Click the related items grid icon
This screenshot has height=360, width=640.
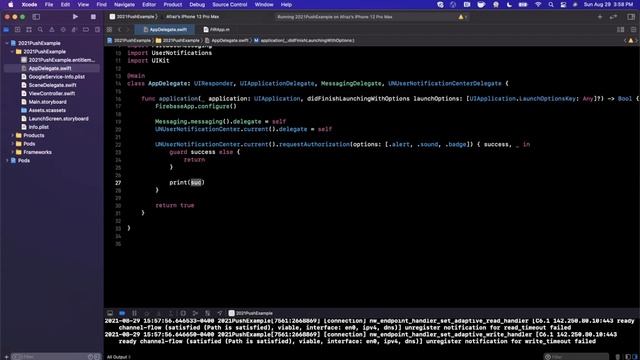109,29
